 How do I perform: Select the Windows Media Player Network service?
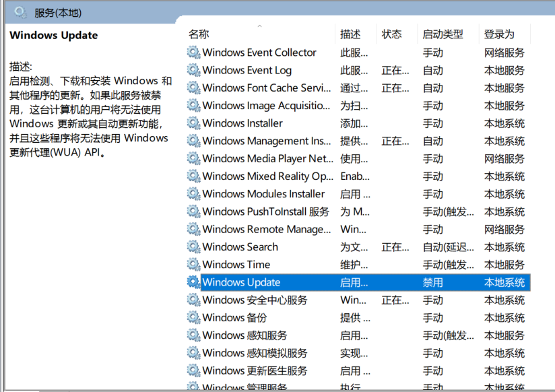[267, 159]
